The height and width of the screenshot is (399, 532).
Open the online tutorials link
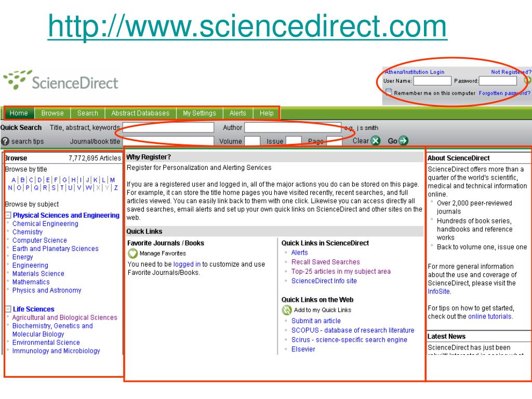coord(489,316)
